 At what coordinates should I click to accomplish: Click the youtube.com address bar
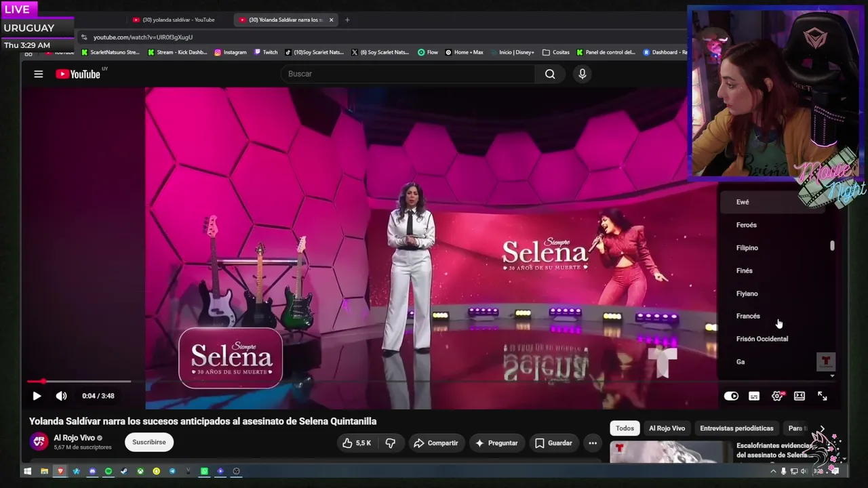[380, 37]
